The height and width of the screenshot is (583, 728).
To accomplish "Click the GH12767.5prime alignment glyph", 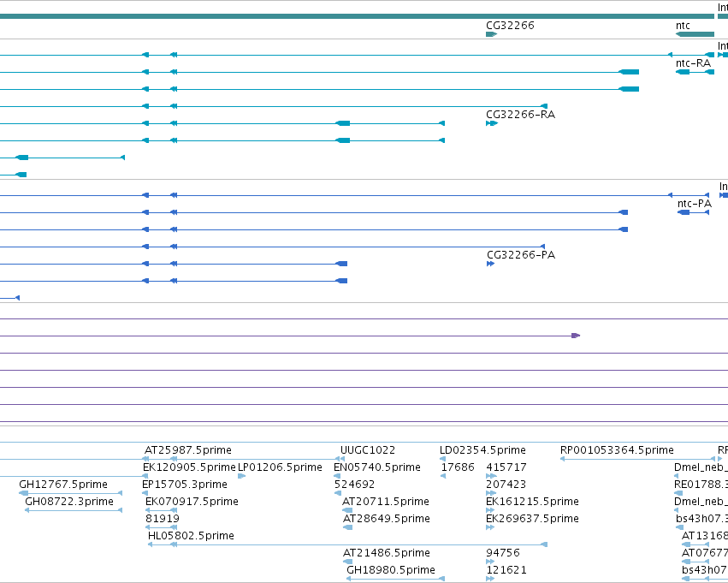I will [70, 493].
